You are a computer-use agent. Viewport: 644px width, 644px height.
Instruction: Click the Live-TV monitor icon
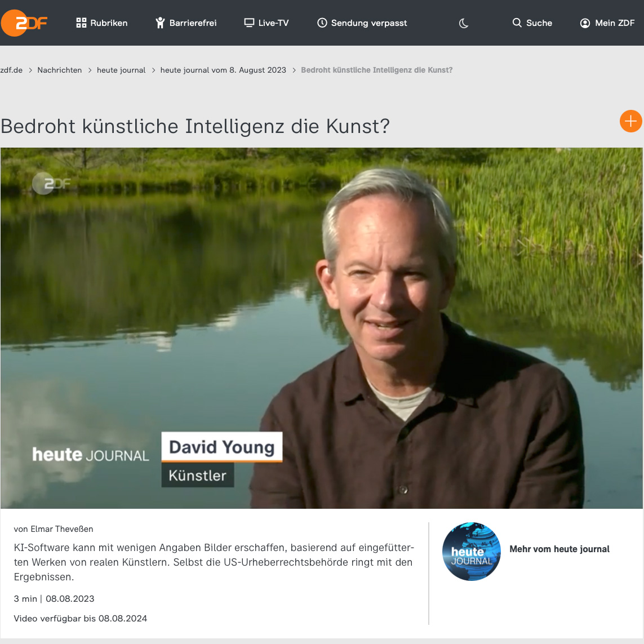pyautogui.click(x=249, y=23)
